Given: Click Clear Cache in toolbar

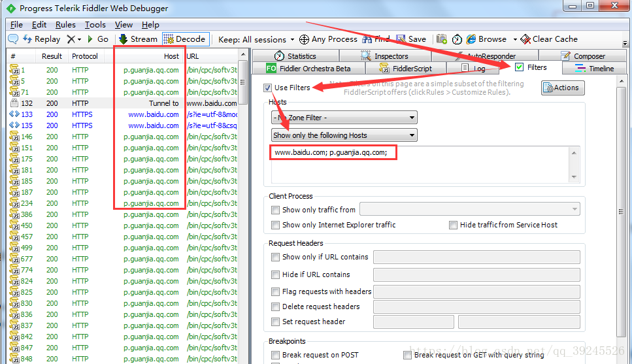Looking at the screenshot, I should 550,39.
